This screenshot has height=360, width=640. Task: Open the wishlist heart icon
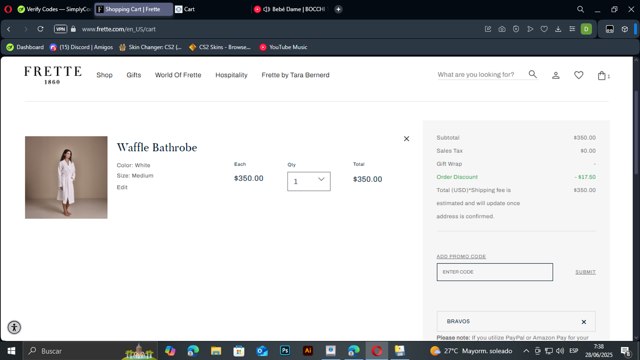[578, 75]
